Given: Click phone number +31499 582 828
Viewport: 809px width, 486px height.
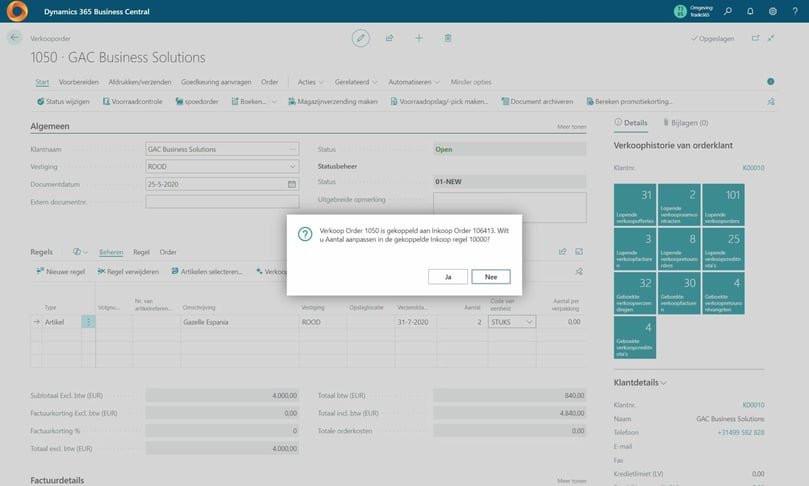Looking at the screenshot, I should point(741,432).
